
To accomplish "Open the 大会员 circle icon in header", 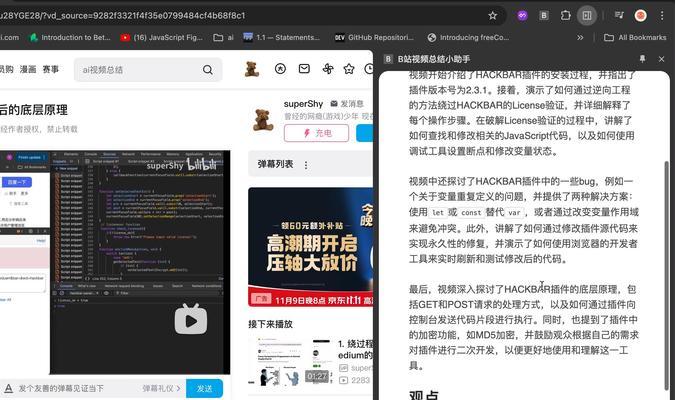I will coord(280,68).
